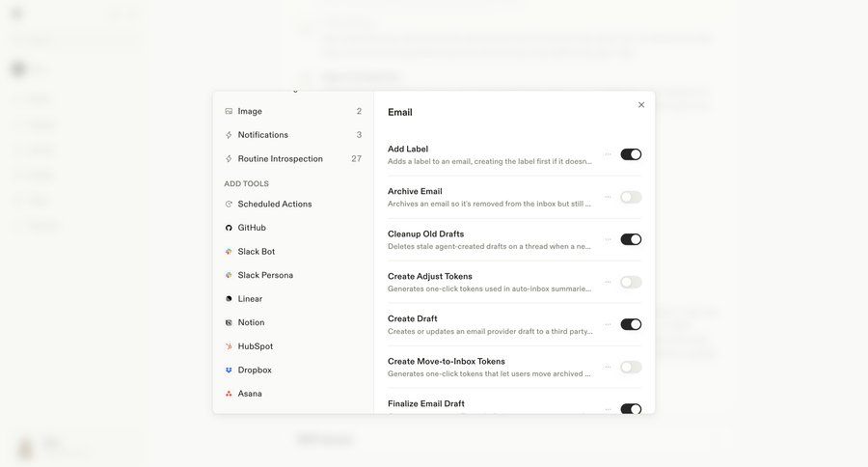Click the 'Archives an email' description

point(489,204)
